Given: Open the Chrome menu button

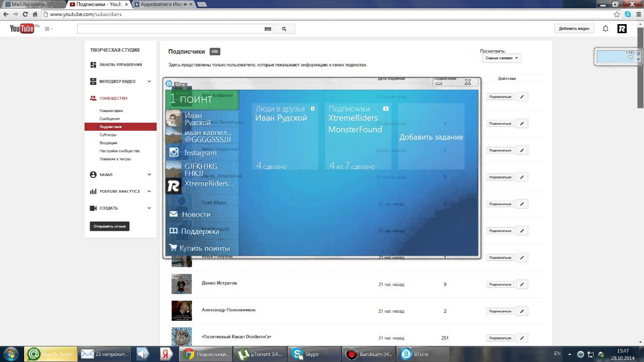Looking at the screenshot, I should (x=637, y=14).
